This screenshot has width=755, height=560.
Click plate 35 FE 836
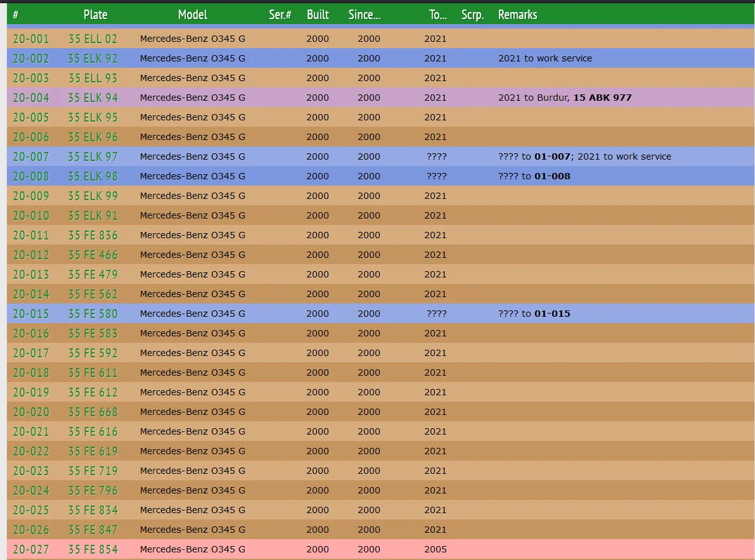pos(93,235)
